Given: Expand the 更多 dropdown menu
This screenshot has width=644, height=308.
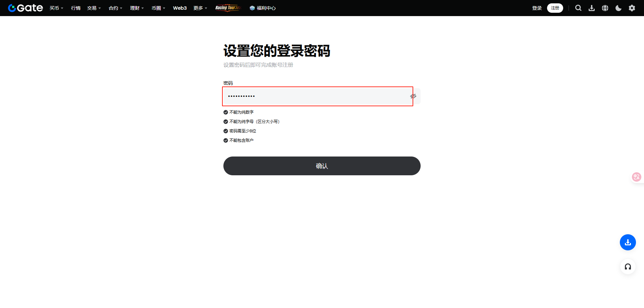Looking at the screenshot, I should (x=198, y=8).
